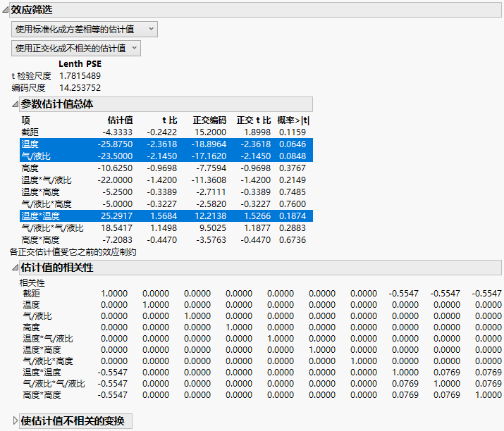Collapse the 估计值的相关性 disclosure triangle
Image resolution: width=504 pixels, height=431 pixels.
(x=15, y=267)
